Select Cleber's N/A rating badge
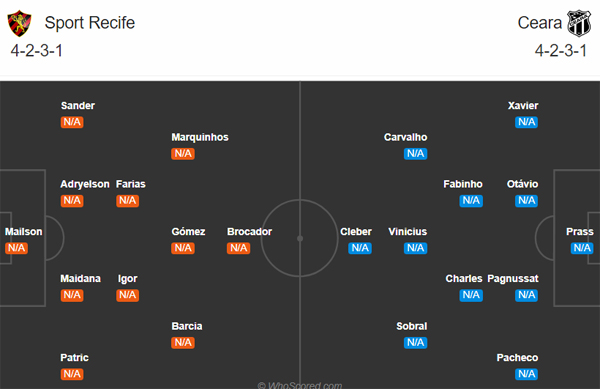The image size is (600, 389). click(x=360, y=248)
